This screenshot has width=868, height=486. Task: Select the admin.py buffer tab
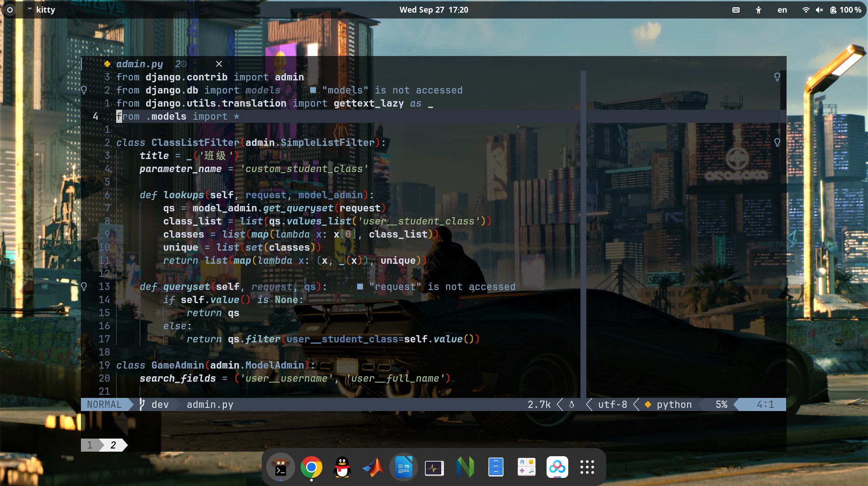pos(140,64)
